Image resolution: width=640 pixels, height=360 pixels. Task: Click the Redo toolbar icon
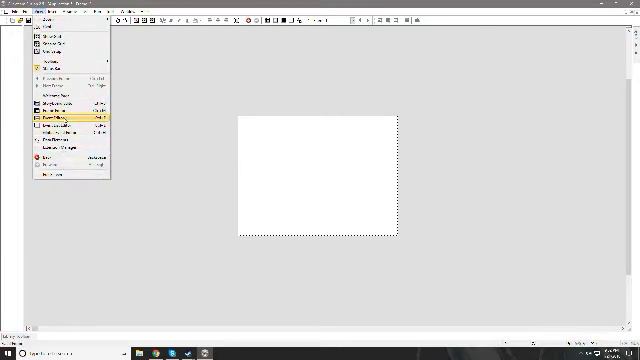coord(125,20)
